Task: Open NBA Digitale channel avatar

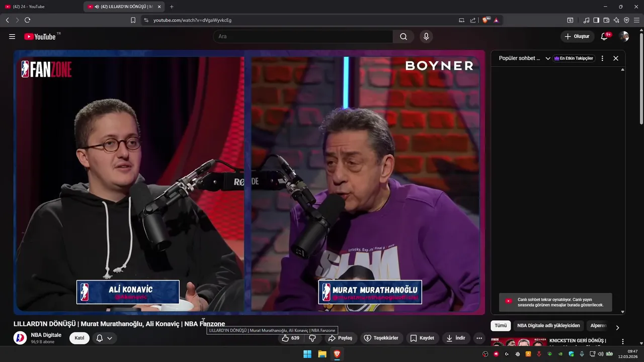Action: pyautogui.click(x=20, y=338)
